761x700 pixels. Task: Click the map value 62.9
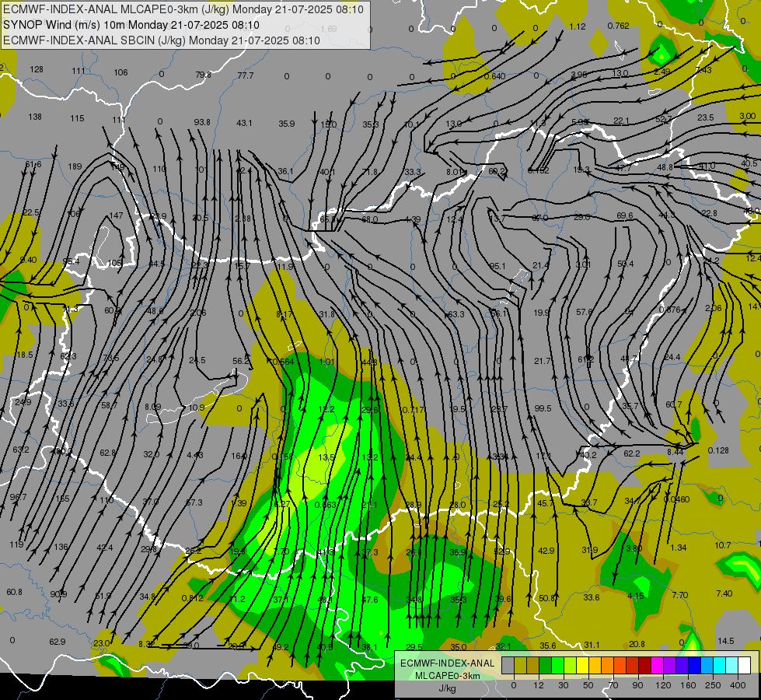58,642
